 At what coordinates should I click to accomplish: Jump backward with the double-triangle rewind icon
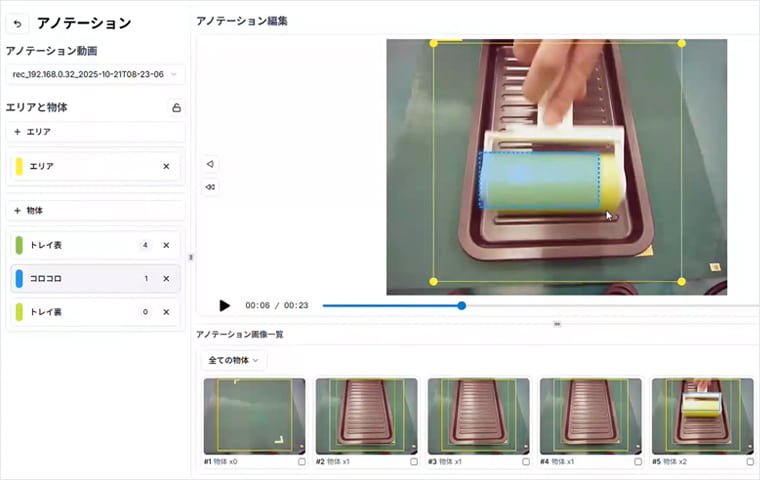coord(210,187)
